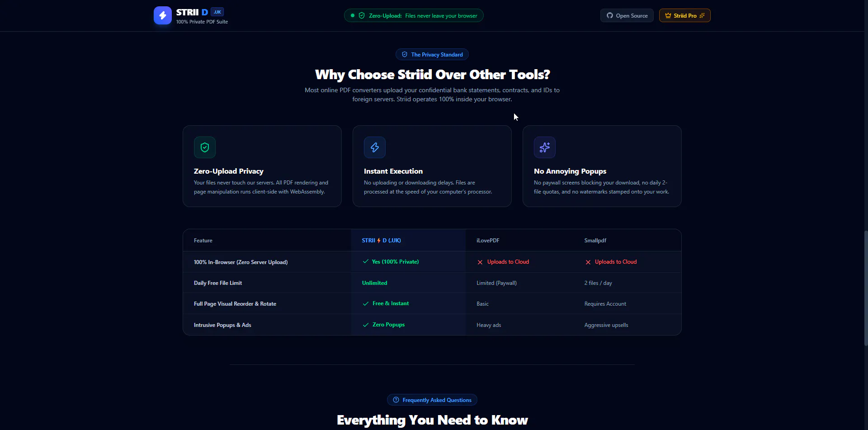Image resolution: width=868 pixels, height=430 pixels.
Task: Click the shield icon in The Privacy Standard badge
Action: coord(405,55)
